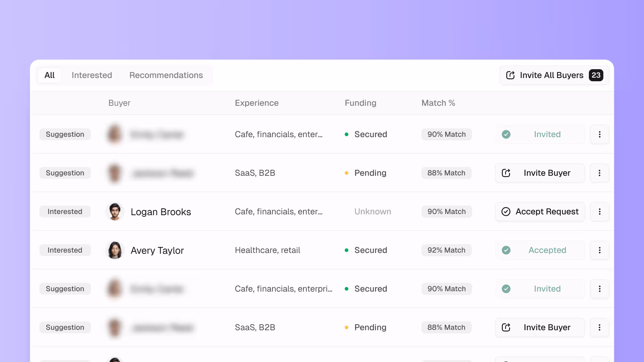Screen dimensions: 644x362
Task: Click the Match % column header
Action: [438, 103]
